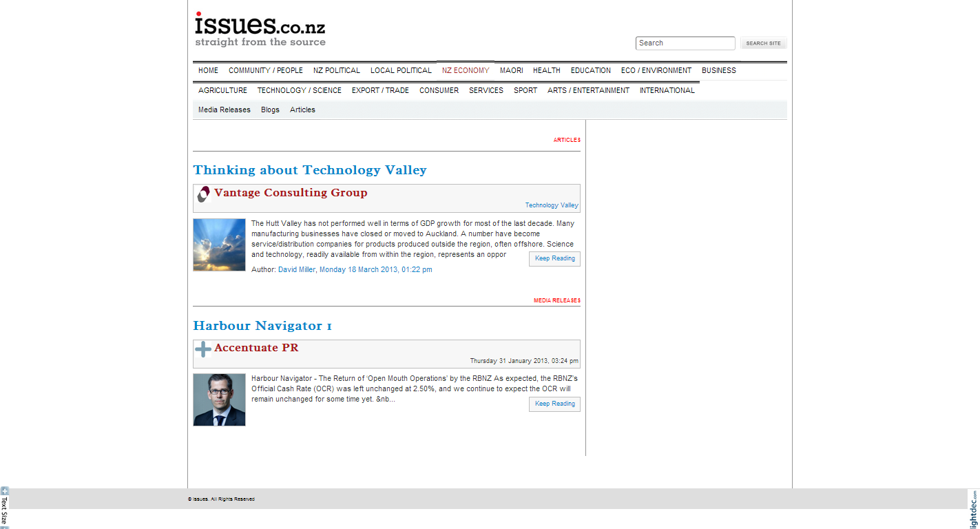Click inside the Search input field

point(685,43)
